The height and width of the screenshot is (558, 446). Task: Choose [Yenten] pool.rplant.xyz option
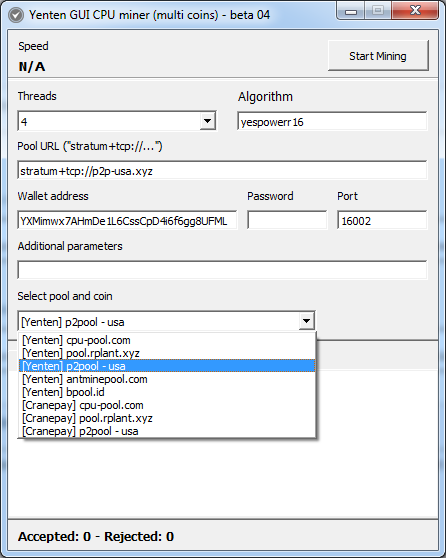pos(167,353)
